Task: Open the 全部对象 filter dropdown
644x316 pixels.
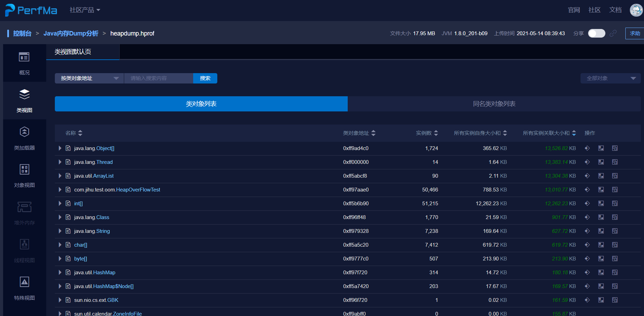Action: 611,78
